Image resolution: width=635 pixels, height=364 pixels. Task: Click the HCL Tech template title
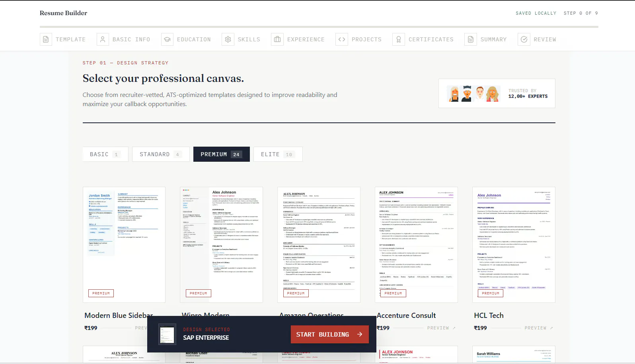click(489, 315)
